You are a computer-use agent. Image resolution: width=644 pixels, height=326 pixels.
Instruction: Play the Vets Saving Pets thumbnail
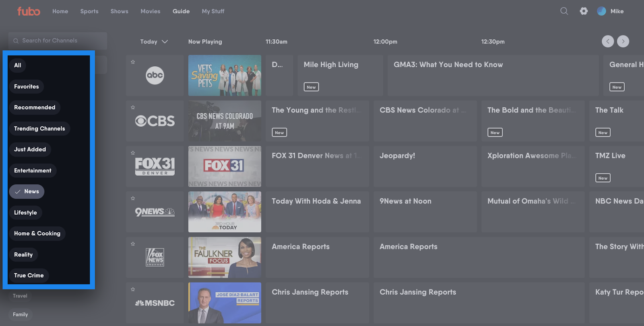(x=225, y=76)
